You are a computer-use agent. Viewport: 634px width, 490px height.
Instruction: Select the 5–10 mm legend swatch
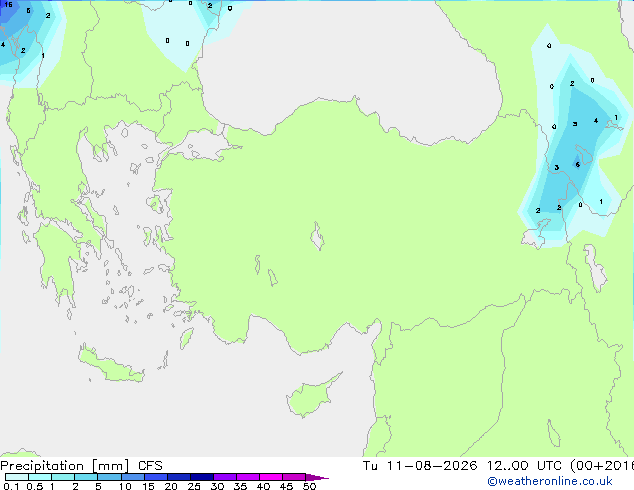click(109, 477)
